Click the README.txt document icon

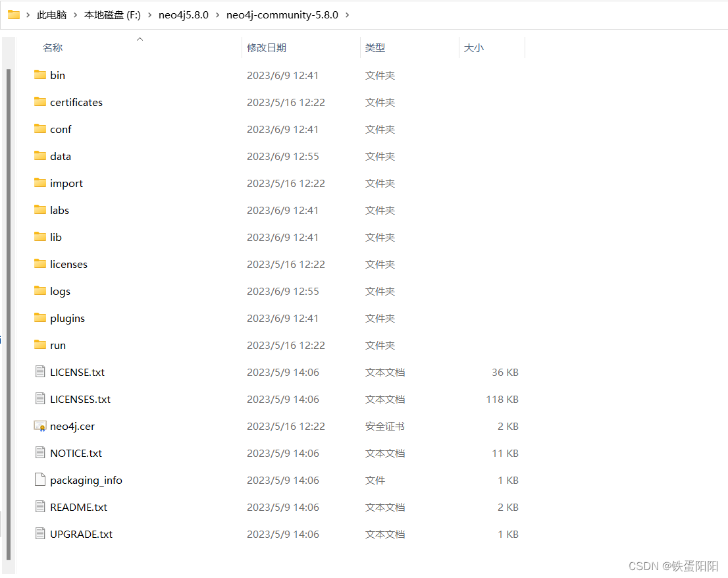40,506
